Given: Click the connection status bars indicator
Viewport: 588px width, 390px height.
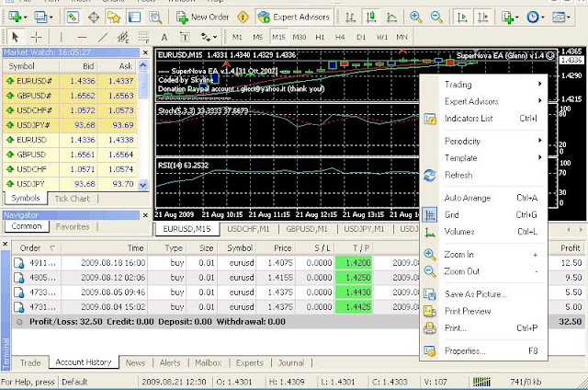Looking at the screenshot, I should (x=481, y=382).
